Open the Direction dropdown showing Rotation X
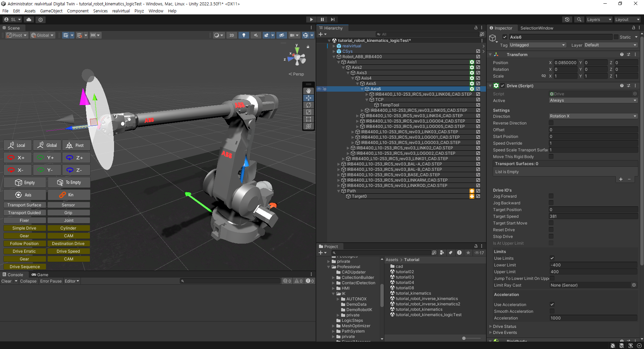The width and height of the screenshot is (644, 349). [x=593, y=116]
